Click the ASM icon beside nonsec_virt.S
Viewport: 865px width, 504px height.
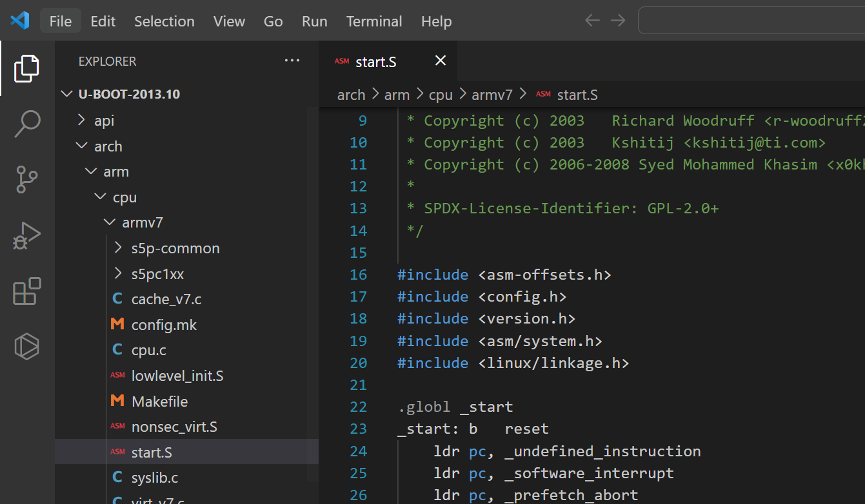(117, 426)
